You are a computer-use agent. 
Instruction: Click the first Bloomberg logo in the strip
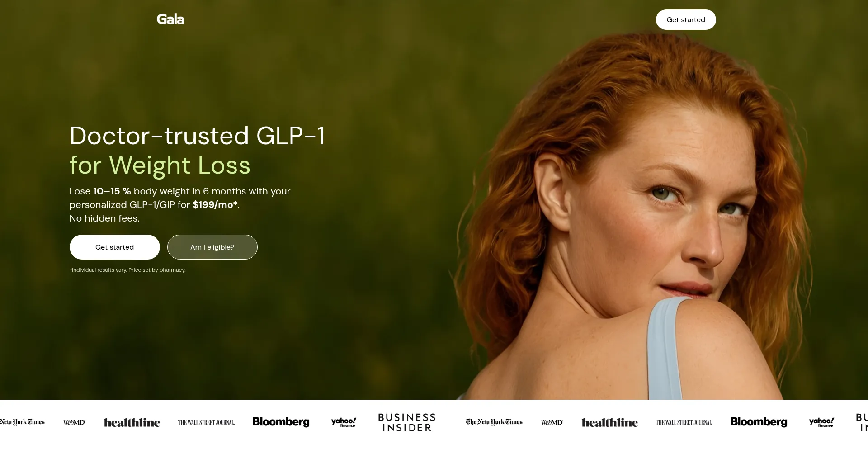coord(281,422)
